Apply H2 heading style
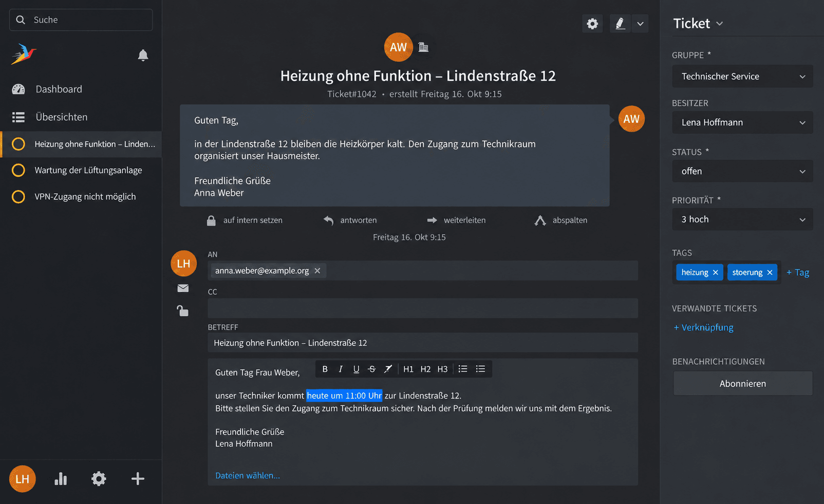 coord(425,369)
